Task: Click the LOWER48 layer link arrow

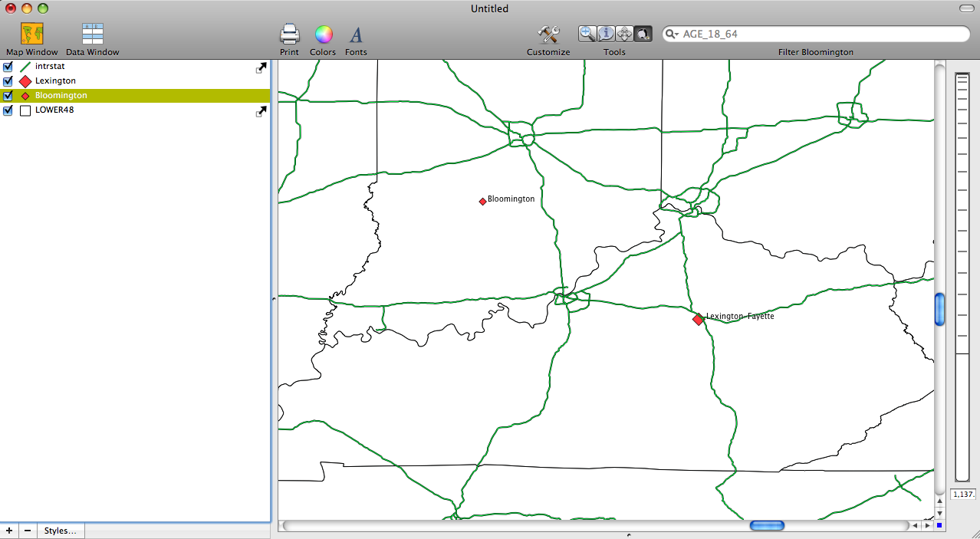Action: coord(261,112)
